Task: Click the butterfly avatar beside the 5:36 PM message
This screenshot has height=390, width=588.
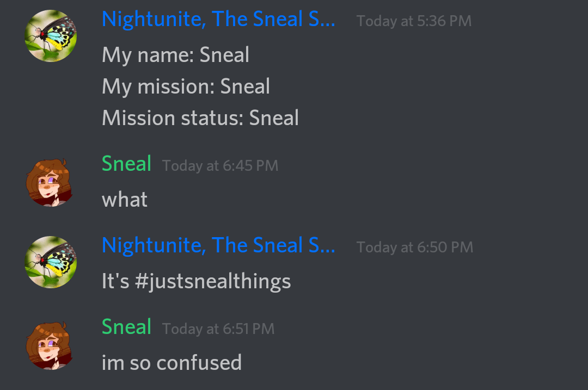Action: tap(51, 36)
